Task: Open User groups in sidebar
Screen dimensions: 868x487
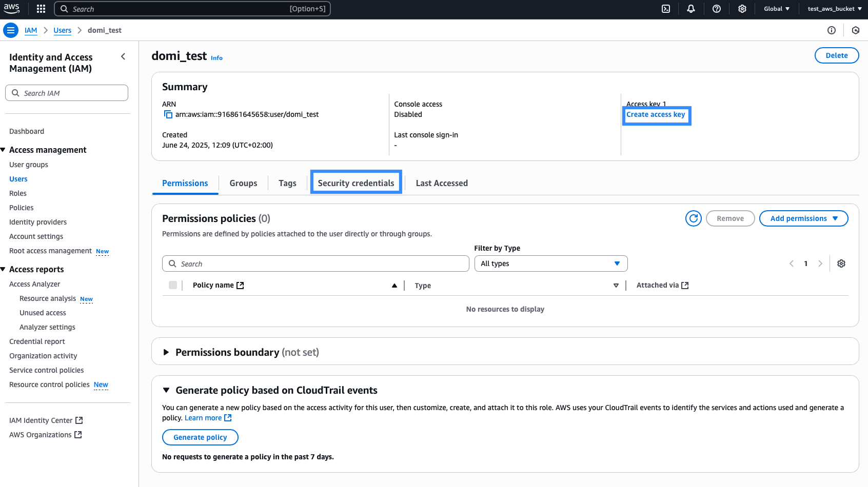Action: pos(29,165)
